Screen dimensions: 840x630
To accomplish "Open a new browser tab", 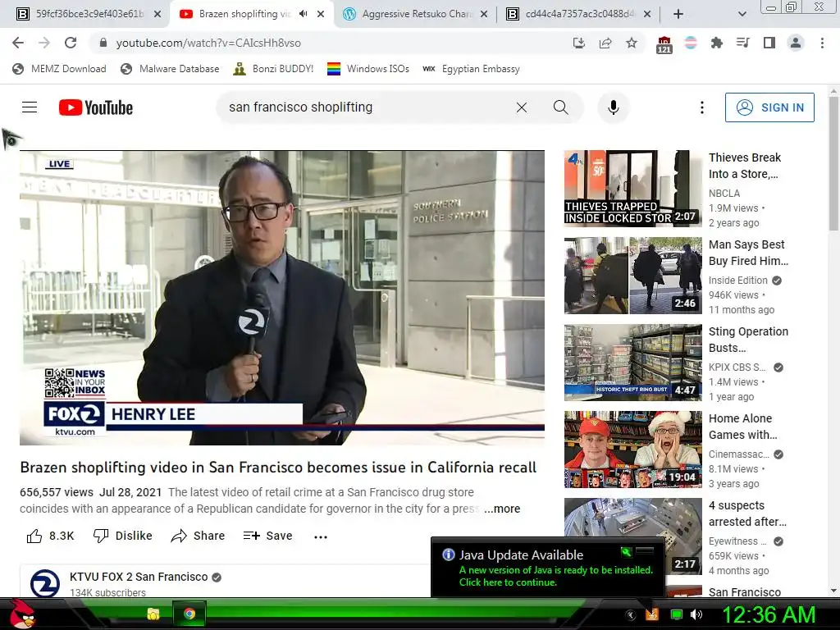I will (678, 14).
